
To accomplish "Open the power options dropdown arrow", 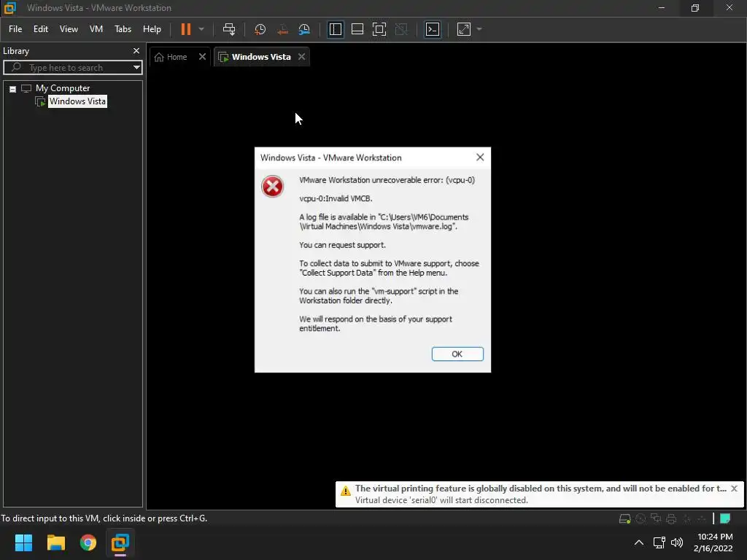I will [x=201, y=29].
